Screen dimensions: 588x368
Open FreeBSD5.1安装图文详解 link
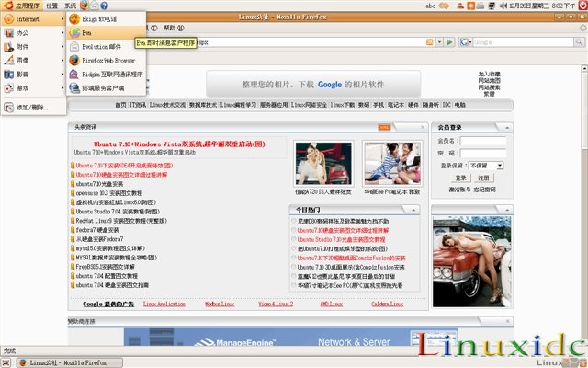[105, 267]
